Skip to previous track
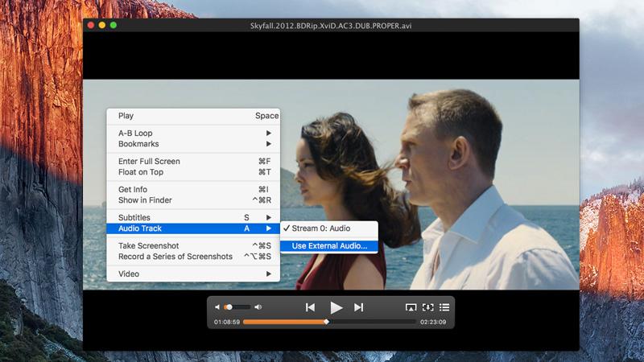This screenshot has width=644, height=362. point(310,307)
